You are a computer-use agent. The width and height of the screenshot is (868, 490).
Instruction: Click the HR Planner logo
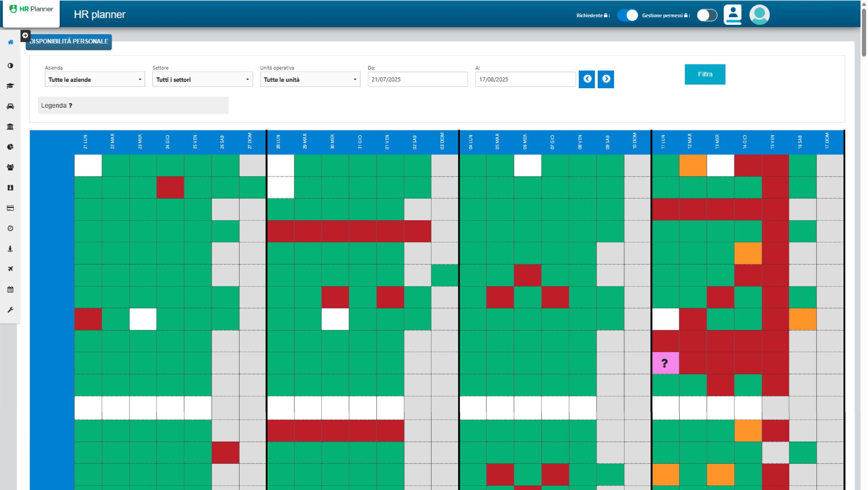coord(31,9)
